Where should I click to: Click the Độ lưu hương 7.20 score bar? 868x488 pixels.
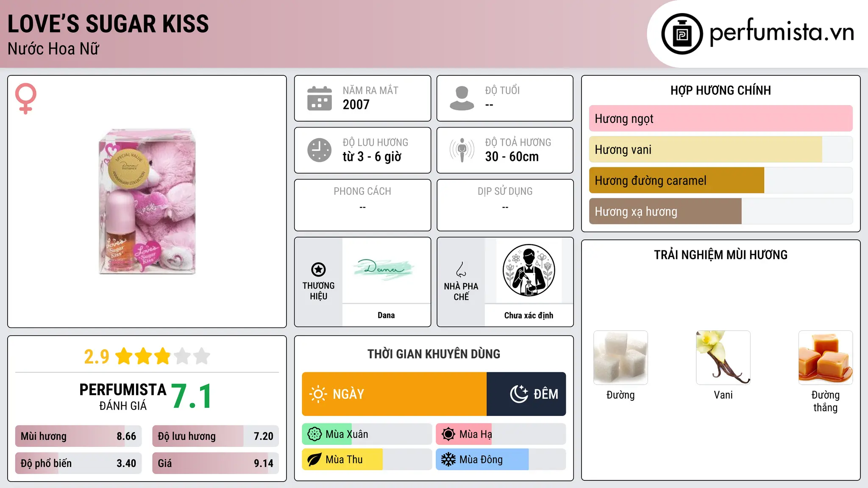pos(216,436)
